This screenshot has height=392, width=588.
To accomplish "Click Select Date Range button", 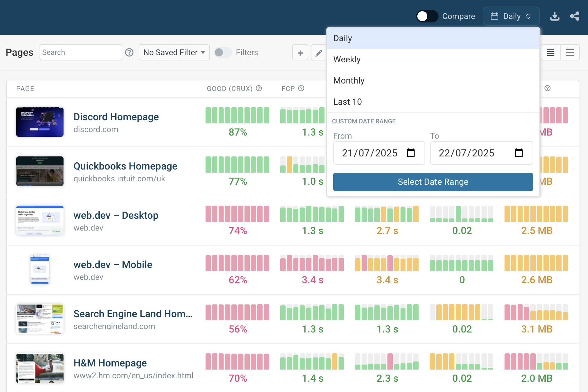I will (x=433, y=182).
